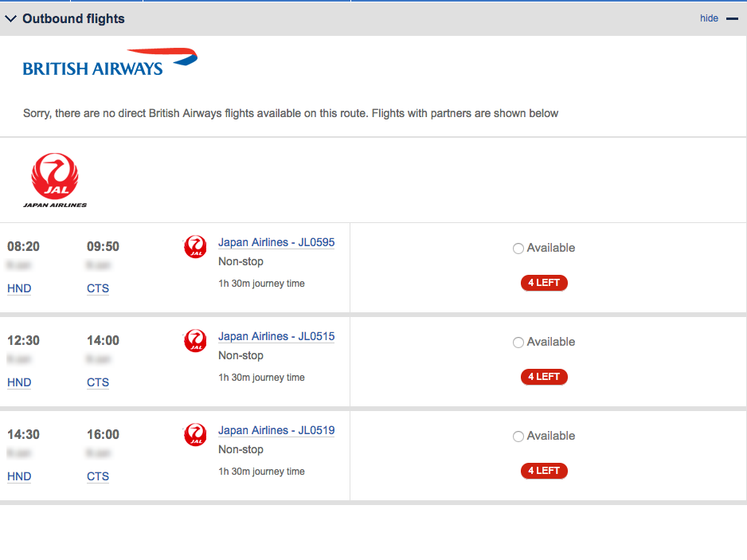Click the no direct flights notice text
Image resolution: width=747 pixels, height=560 pixels.
coord(291,113)
